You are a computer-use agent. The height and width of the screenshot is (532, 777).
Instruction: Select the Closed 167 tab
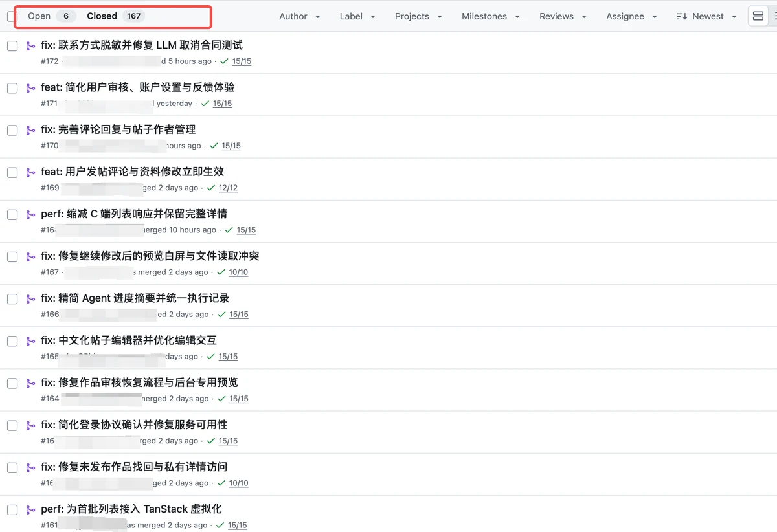click(115, 16)
